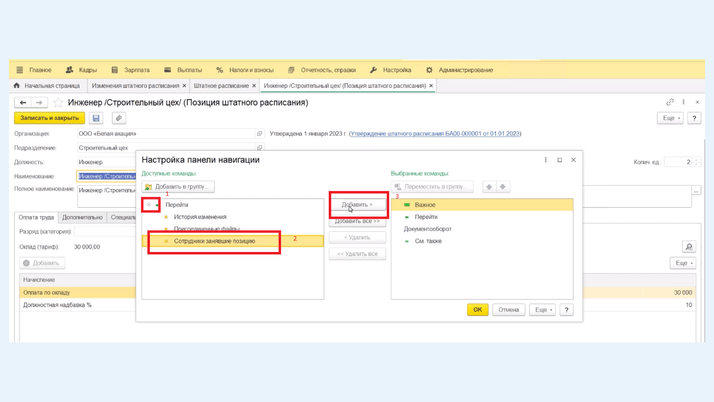This screenshot has height=402, width=714.
Task: Click the move-up arrow in selected commands
Action: tap(489, 187)
